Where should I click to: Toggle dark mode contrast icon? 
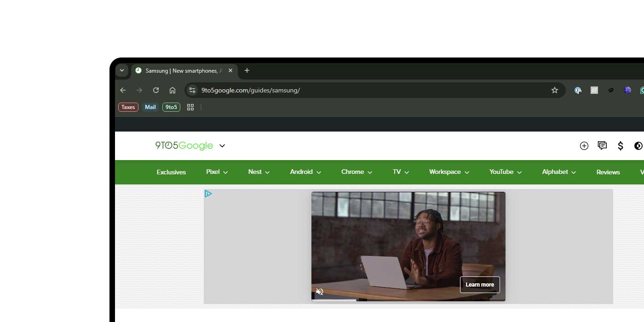pyautogui.click(x=638, y=146)
